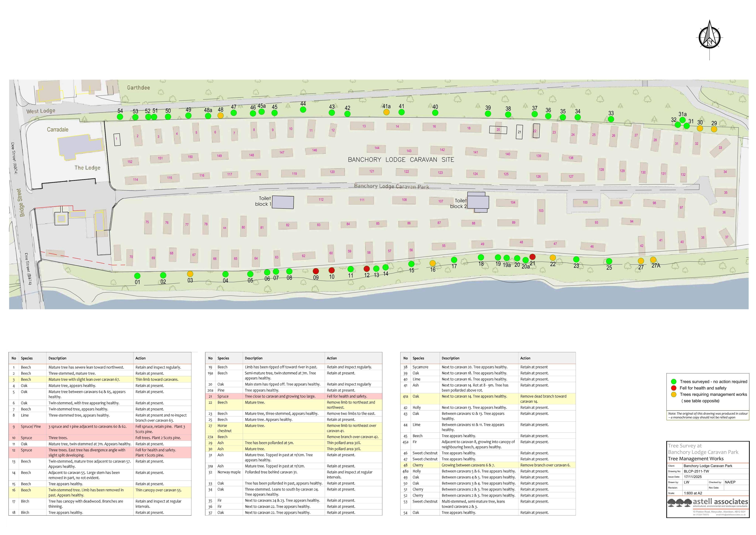The width and height of the screenshot is (756, 535).
Task: Click the 'The Lodge' label
Action: click(87, 168)
